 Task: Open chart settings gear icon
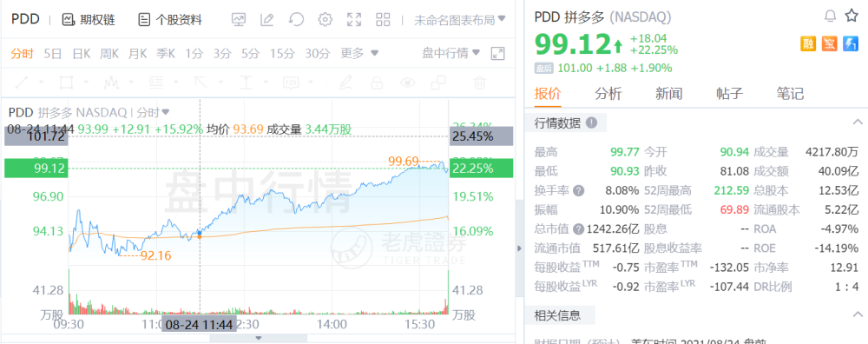tap(325, 20)
